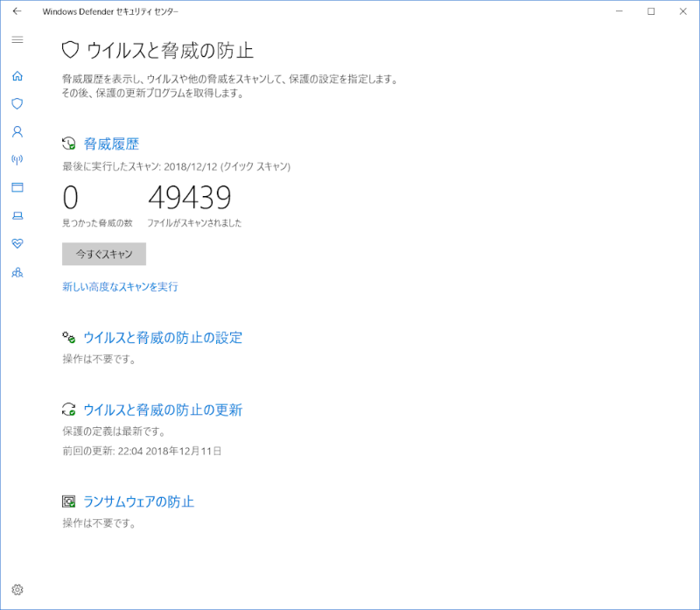
Task: Open settings gear at bottom left
Action: (x=17, y=590)
